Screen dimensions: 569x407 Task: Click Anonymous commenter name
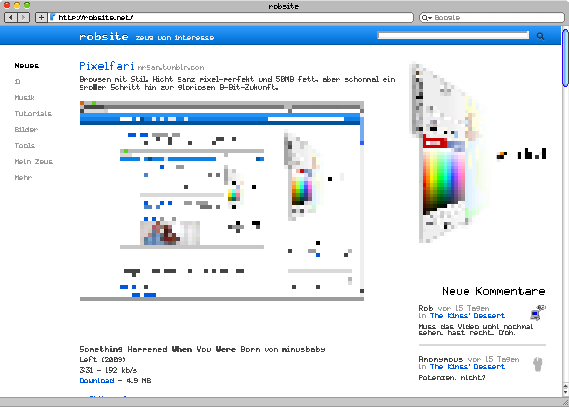441,359
